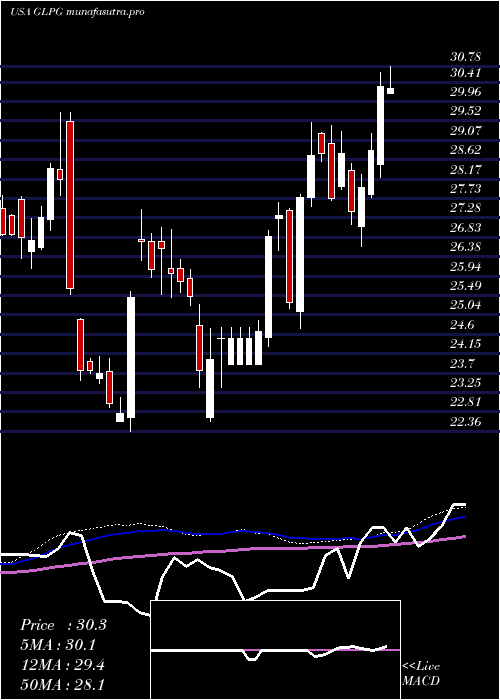Click the MACD inset chart panel

(275, 650)
